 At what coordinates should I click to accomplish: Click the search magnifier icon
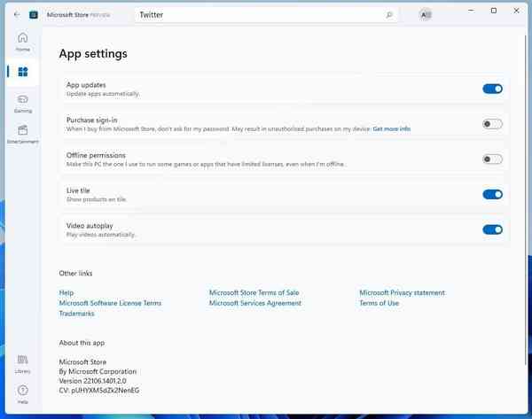(x=389, y=15)
